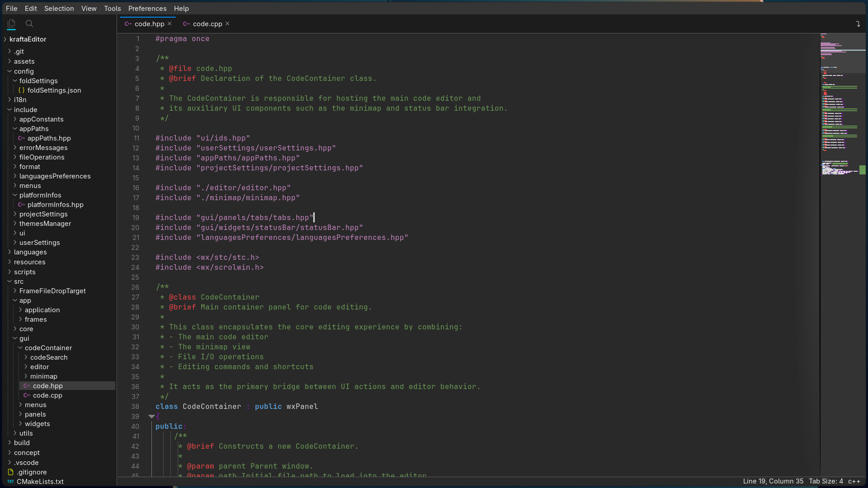Close the code.cpp tab
Image resolution: width=868 pixels, height=488 pixels.
[227, 23]
